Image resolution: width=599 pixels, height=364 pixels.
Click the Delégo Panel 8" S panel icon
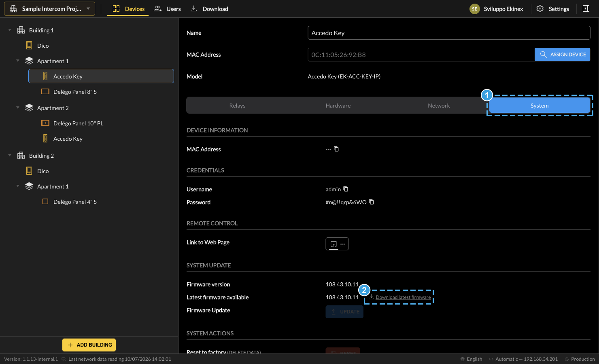(x=45, y=92)
